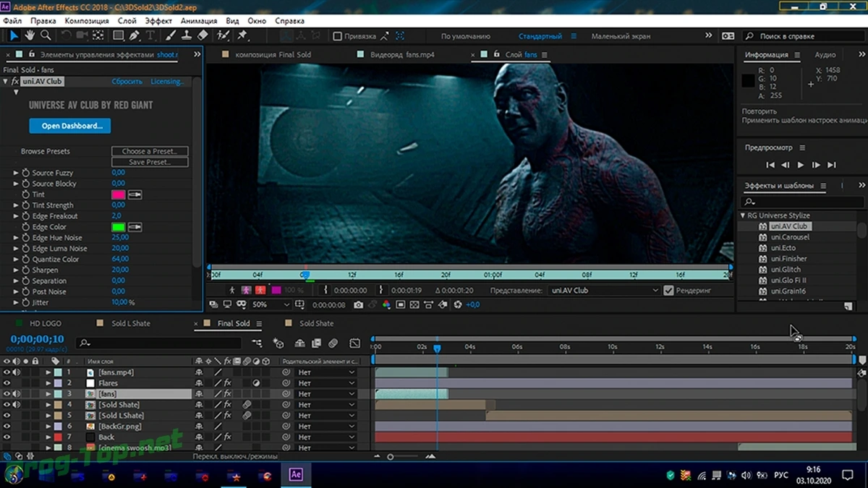The image size is (868, 488).
Task: Select the Selection arrow tool
Action: tap(14, 35)
